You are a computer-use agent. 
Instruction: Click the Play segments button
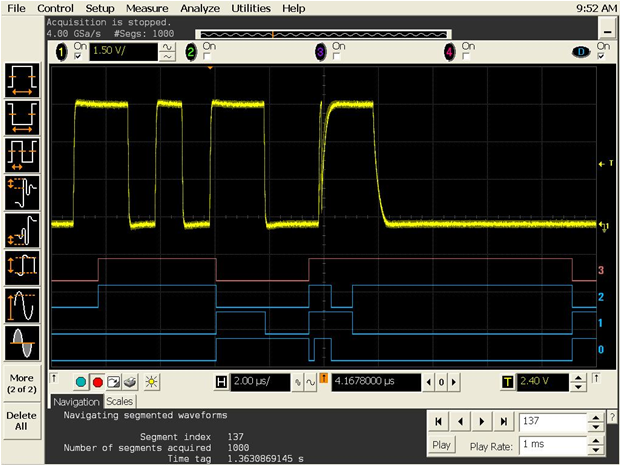click(x=441, y=445)
